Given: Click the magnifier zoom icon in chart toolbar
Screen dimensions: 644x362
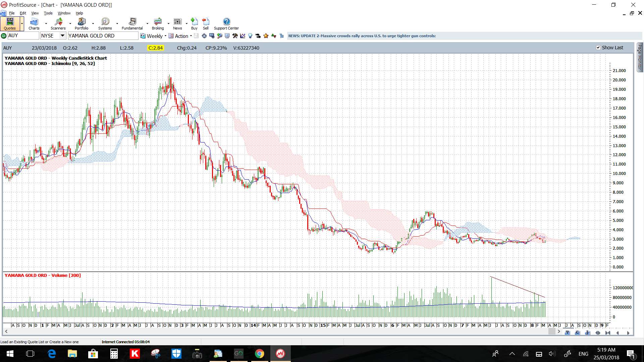Looking at the screenshot, I should [219, 36].
